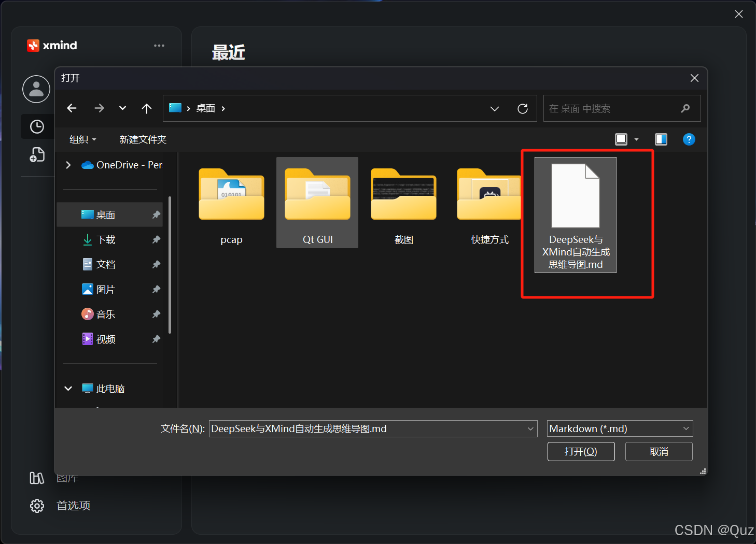Collapse the 此电脑 tree node

(x=68, y=389)
